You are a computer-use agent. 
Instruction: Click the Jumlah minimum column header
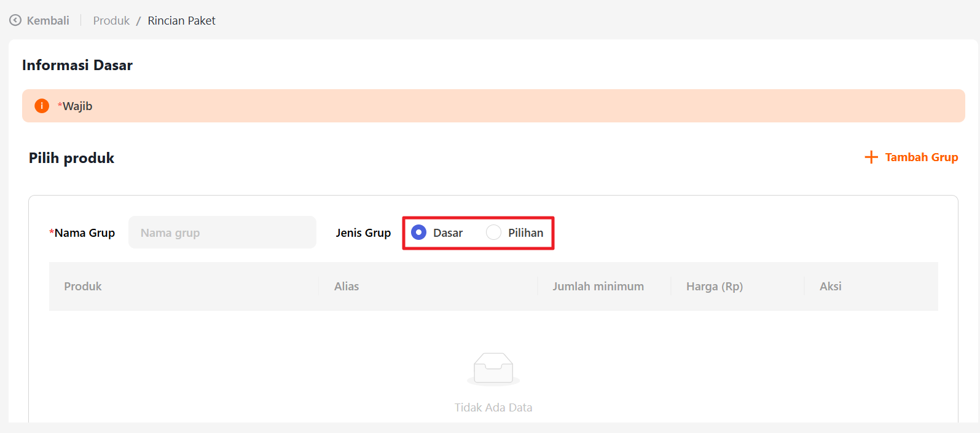598,287
